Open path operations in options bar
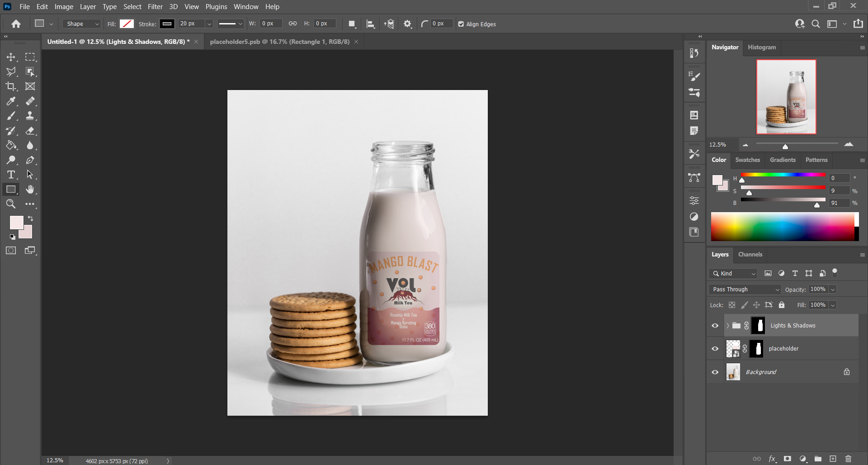The height and width of the screenshot is (465, 868). (352, 24)
